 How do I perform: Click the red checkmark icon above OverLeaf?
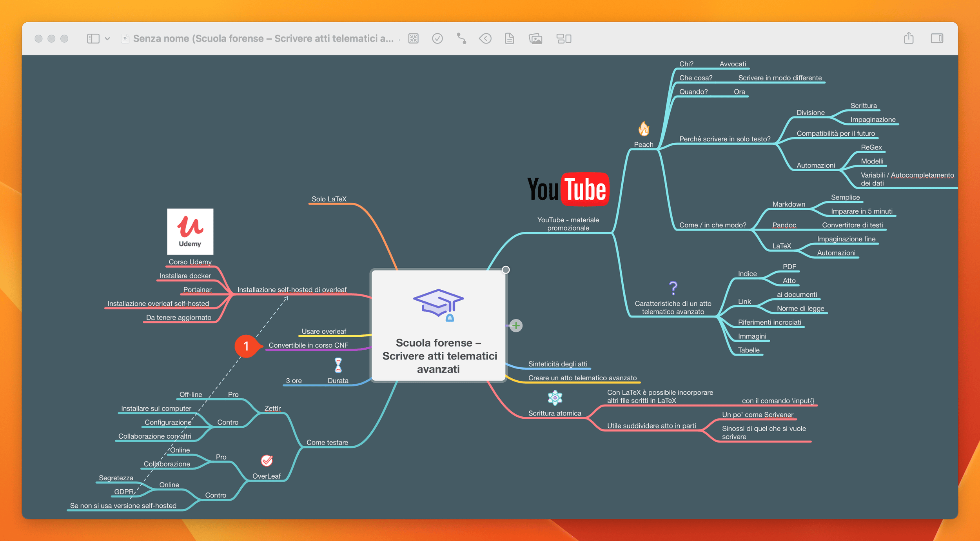(x=267, y=460)
